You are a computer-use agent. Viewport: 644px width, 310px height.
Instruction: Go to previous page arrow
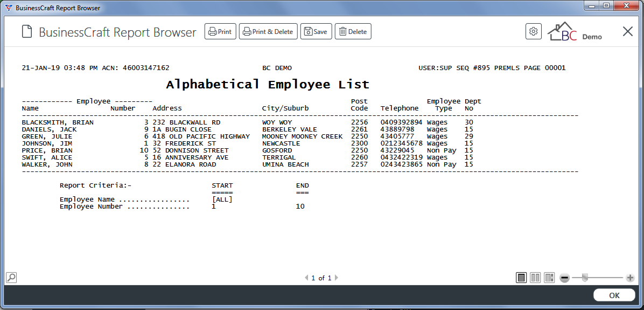[x=306, y=278]
